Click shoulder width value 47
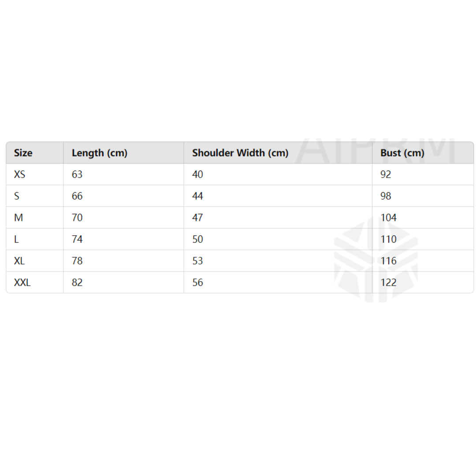This screenshot has height=476, width=476. [197, 218]
